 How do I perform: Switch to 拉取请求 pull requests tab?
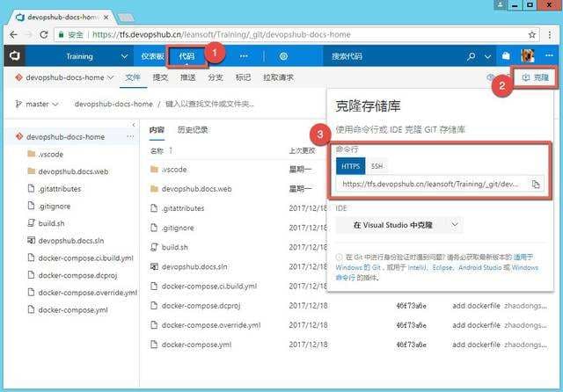click(x=278, y=77)
